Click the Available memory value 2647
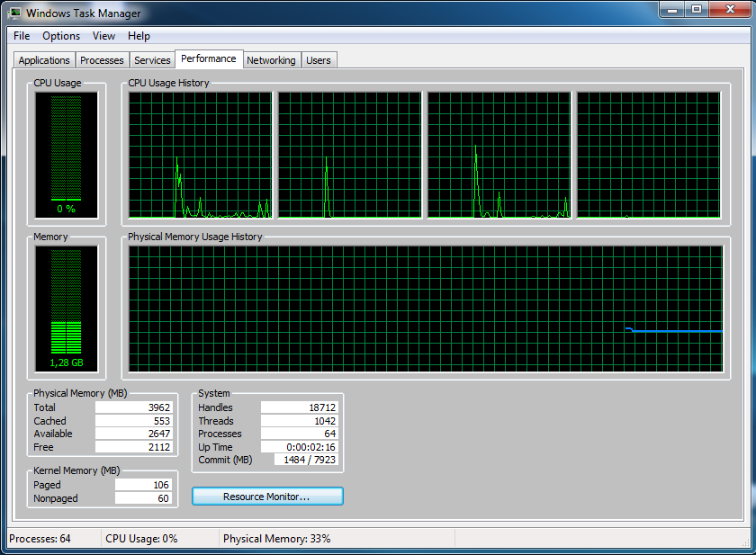 [x=133, y=434]
